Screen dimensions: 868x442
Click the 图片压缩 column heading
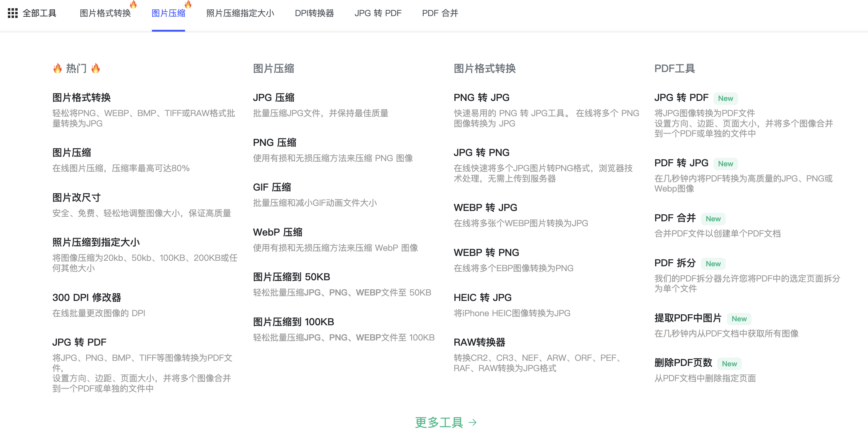point(274,68)
